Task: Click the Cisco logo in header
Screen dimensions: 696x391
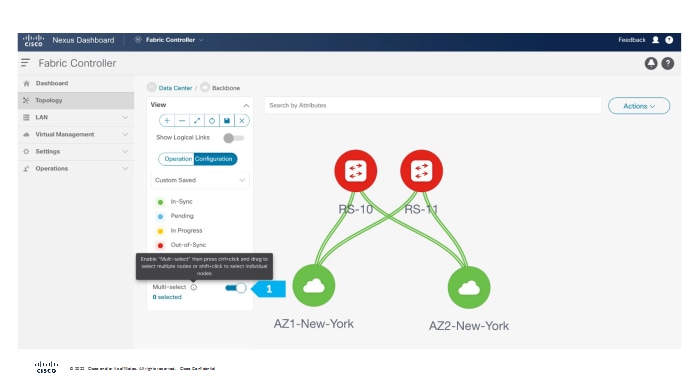Action: pyautogui.click(x=33, y=40)
